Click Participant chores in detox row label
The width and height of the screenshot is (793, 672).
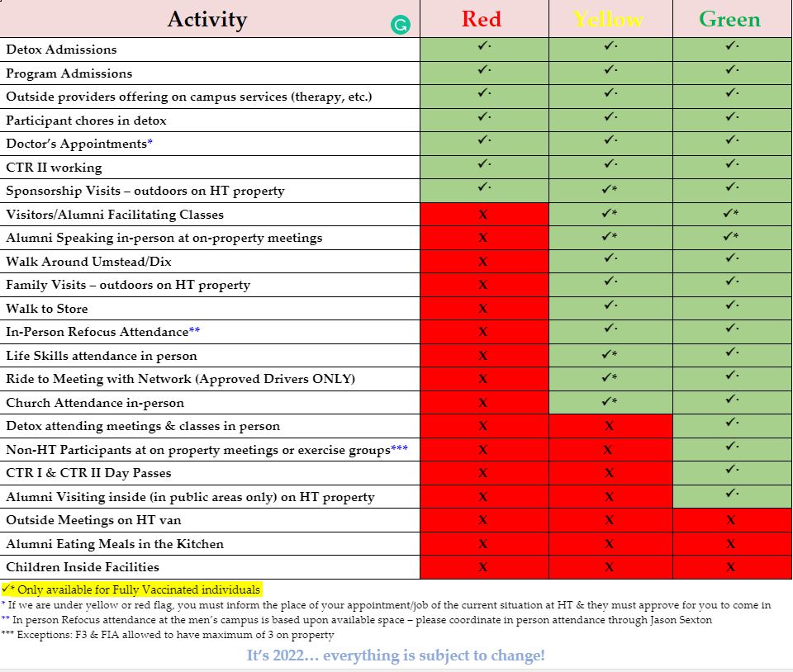[86, 121]
